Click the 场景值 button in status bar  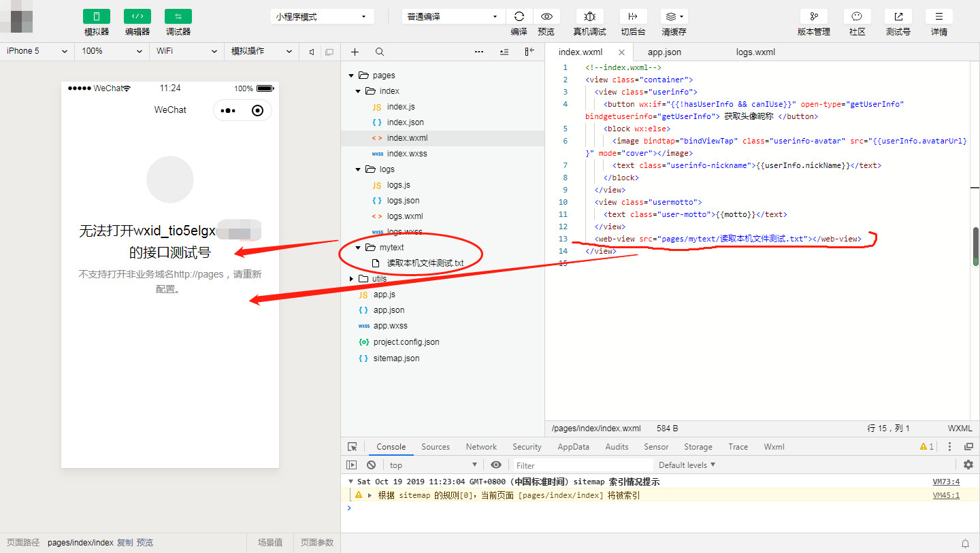tap(269, 542)
